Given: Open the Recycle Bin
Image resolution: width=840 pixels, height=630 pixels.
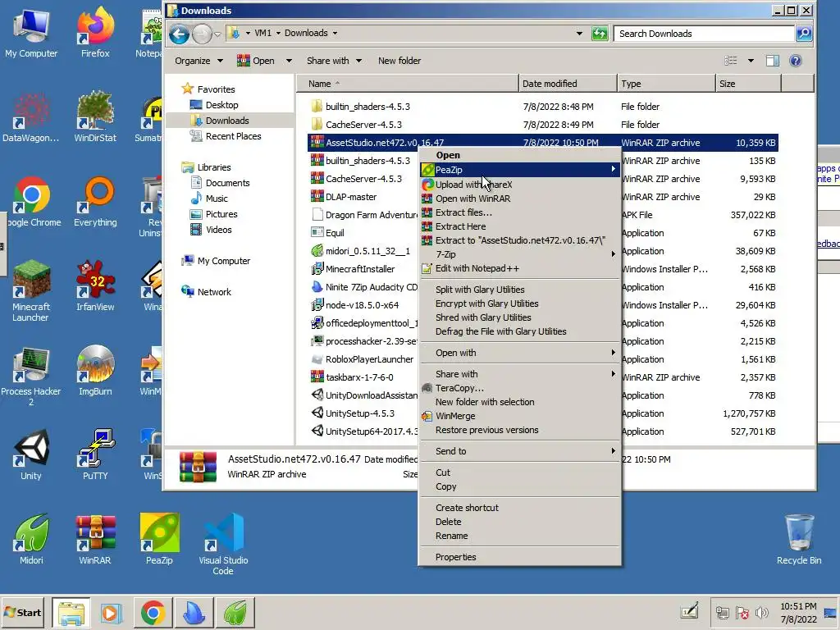Looking at the screenshot, I should [x=799, y=539].
